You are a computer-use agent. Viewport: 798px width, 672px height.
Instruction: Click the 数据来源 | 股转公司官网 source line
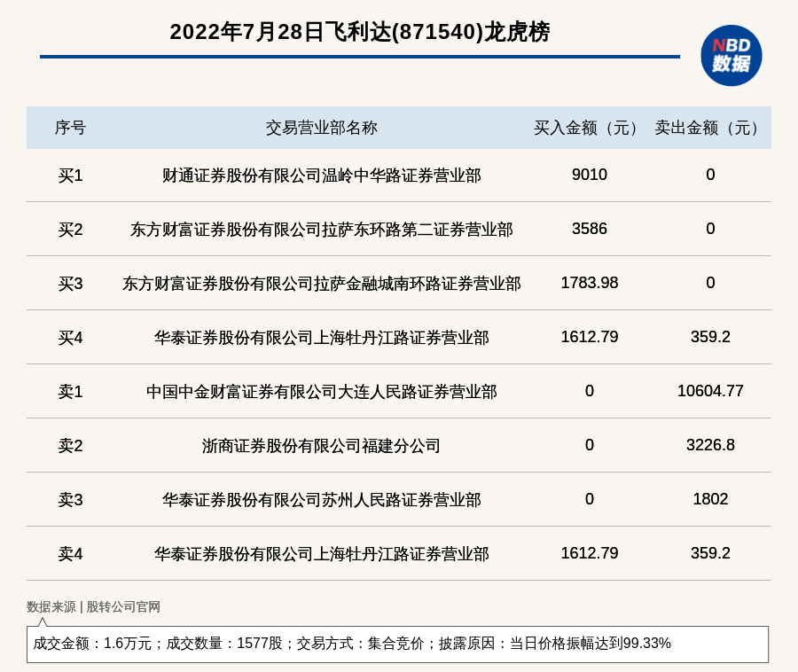coord(94,607)
